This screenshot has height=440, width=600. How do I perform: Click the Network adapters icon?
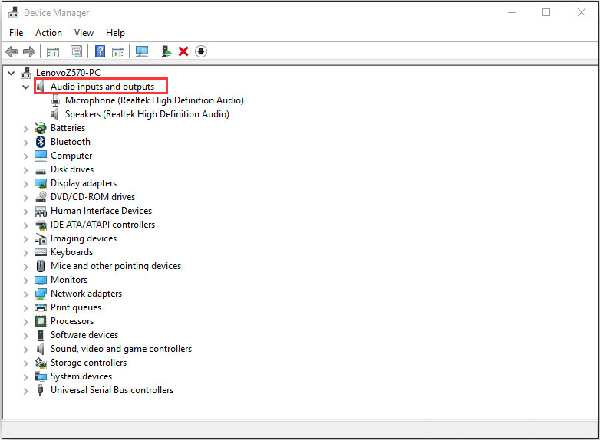point(41,293)
